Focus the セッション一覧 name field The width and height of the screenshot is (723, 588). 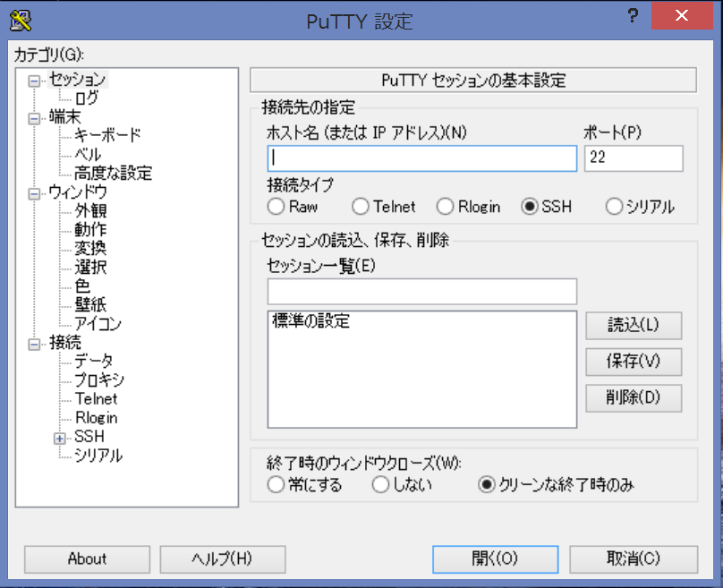point(422,292)
